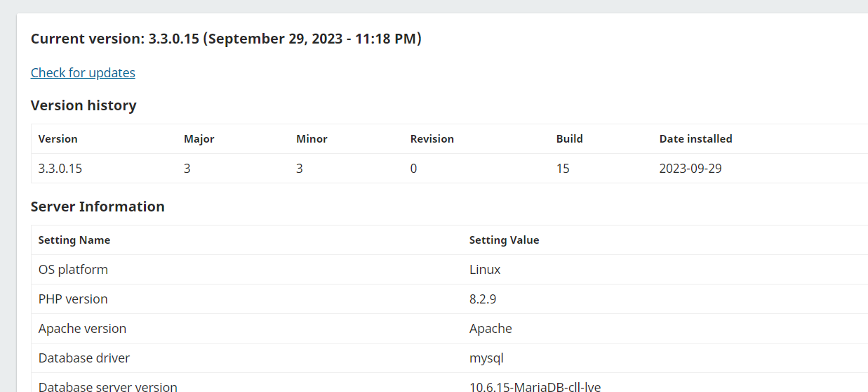Click the Date installed column header
This screenshot has height=392, width=868.
(x=696, y=139)
